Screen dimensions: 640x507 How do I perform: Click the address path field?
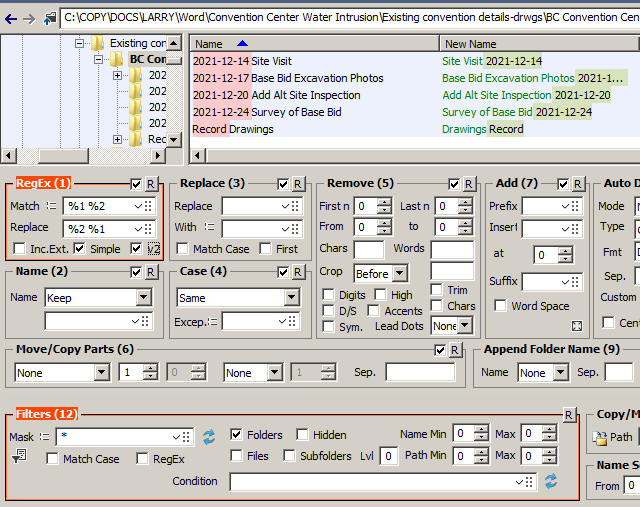coord(350,18)
